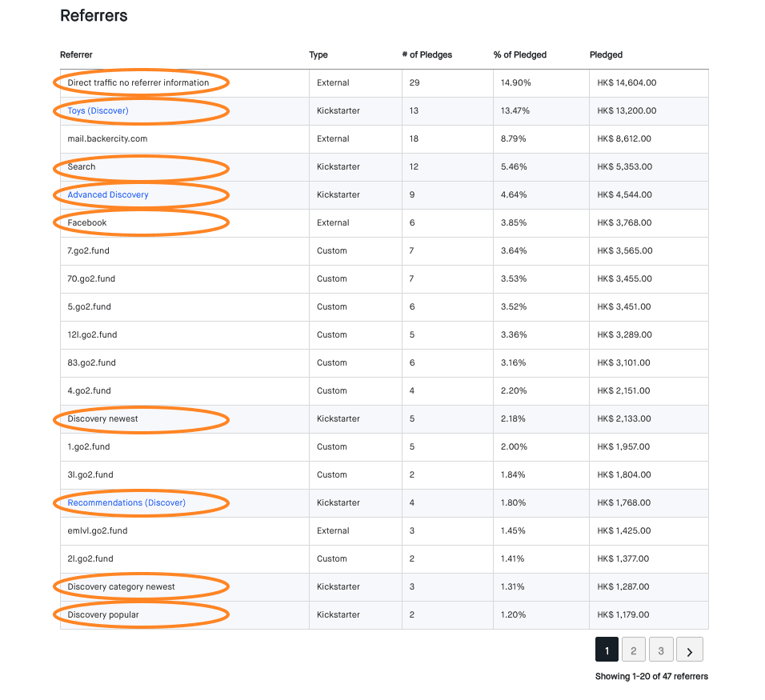This screenshot has height=700, width=765.
Task: Sort by Pledged amount column
Action: 606,54
